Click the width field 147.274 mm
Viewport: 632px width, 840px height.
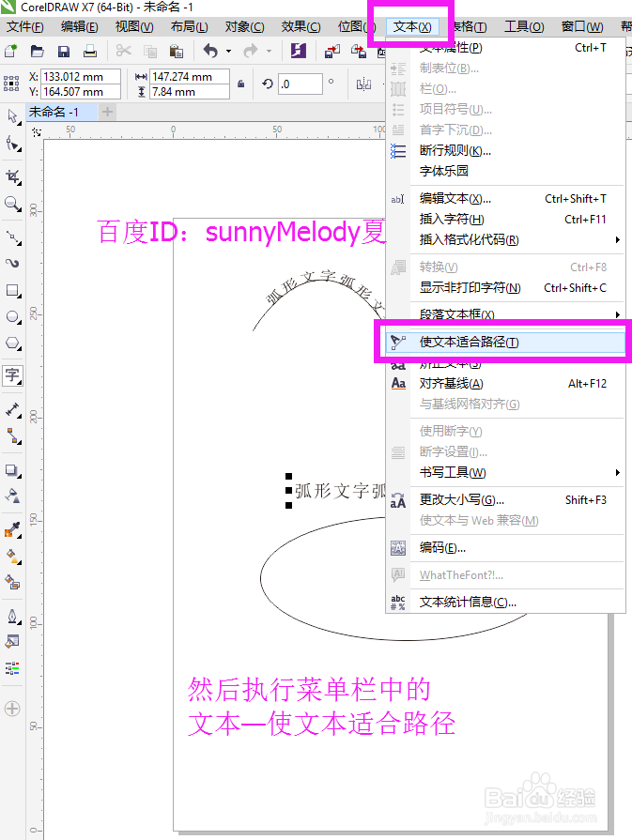(x=190, y=77)
